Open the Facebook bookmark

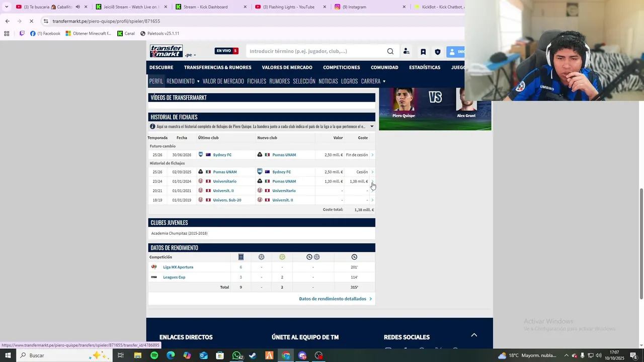click(45, 34)
